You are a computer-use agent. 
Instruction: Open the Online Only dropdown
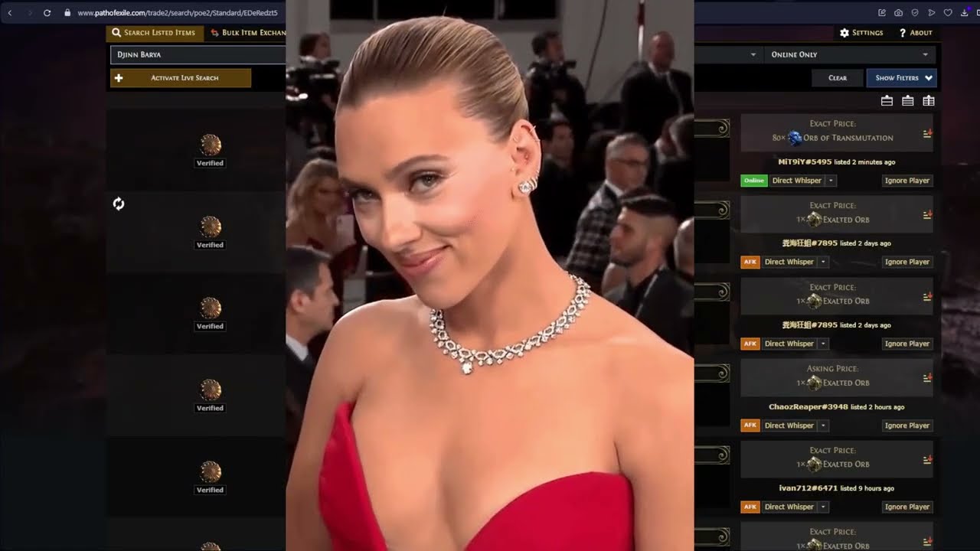[850, 54]
